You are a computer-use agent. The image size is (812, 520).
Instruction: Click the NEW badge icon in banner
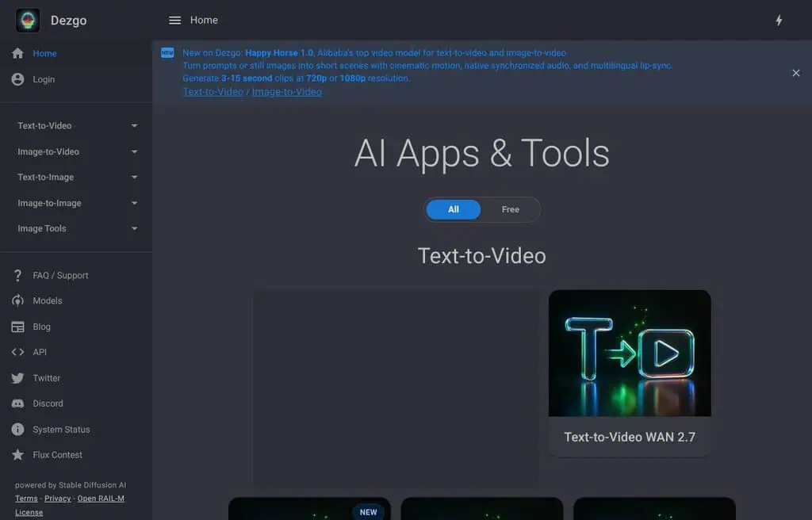(x=167, y=53)
